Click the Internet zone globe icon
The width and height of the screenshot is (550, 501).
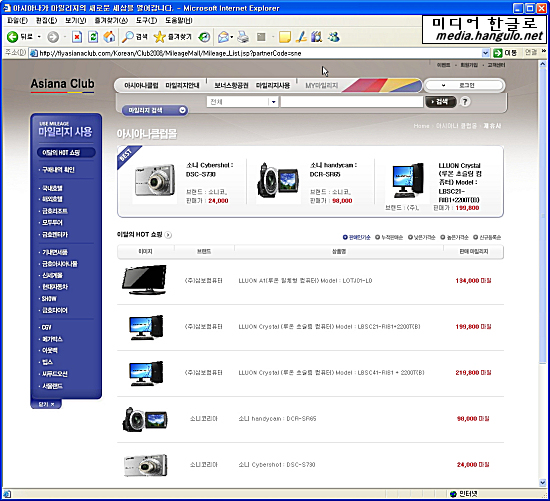454,494
